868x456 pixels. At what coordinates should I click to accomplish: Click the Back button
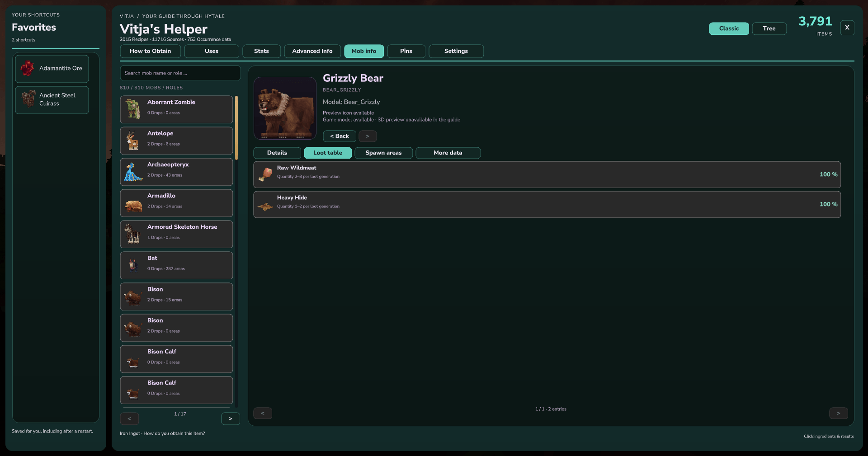click(340, 136)
